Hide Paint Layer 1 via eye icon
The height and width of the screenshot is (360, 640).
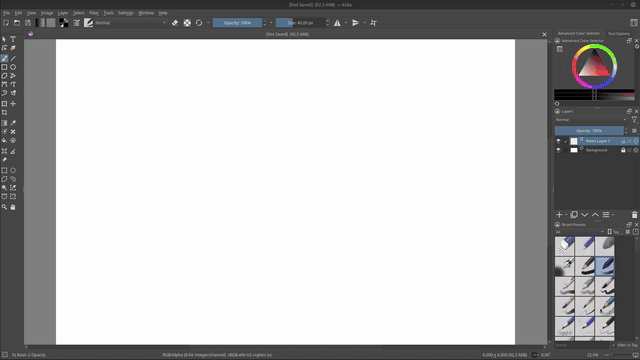tap(558, 141)
